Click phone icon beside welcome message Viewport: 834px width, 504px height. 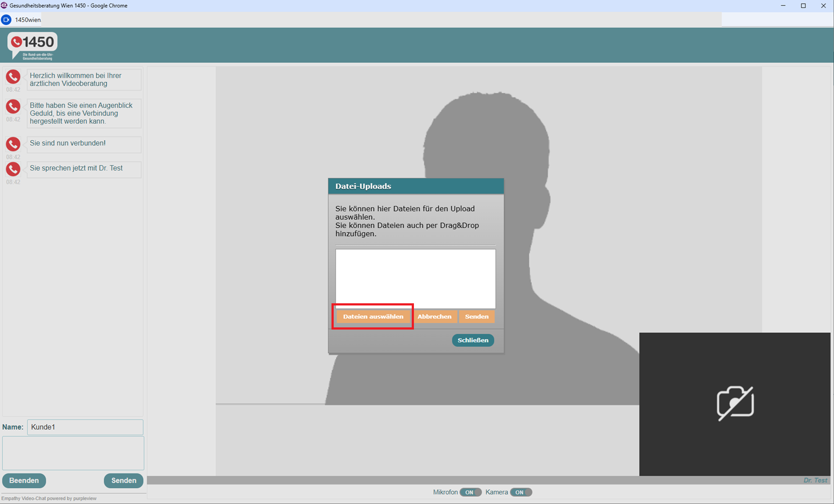click(13, 77)
